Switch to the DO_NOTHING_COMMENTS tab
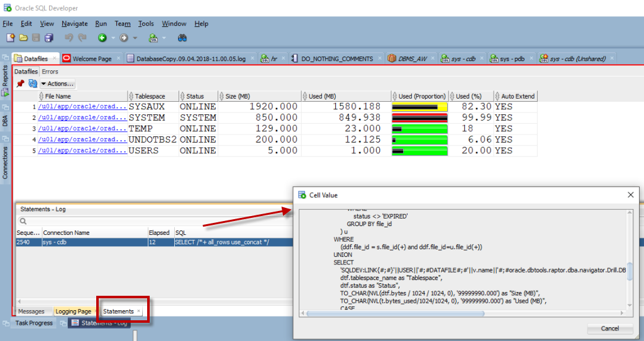Viewport: 644px width, 341px height. point(337,58)
